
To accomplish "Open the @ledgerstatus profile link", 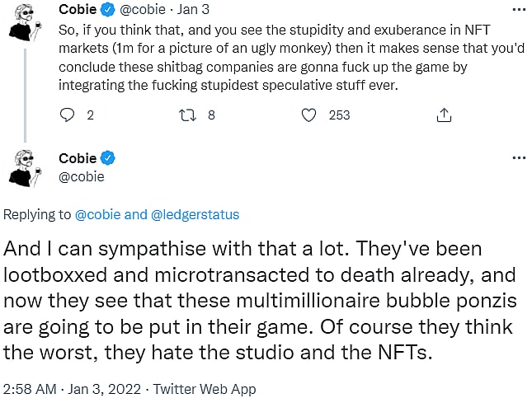I will [195, 215].
